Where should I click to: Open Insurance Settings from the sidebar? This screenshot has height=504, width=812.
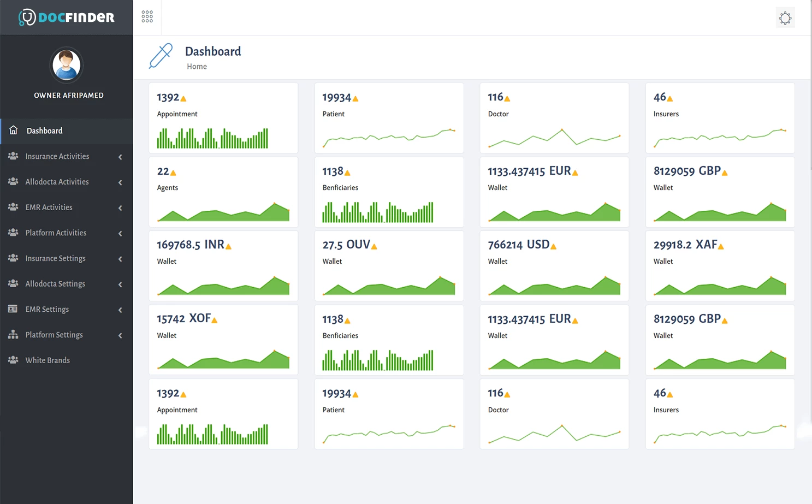[x=55, y=258]
